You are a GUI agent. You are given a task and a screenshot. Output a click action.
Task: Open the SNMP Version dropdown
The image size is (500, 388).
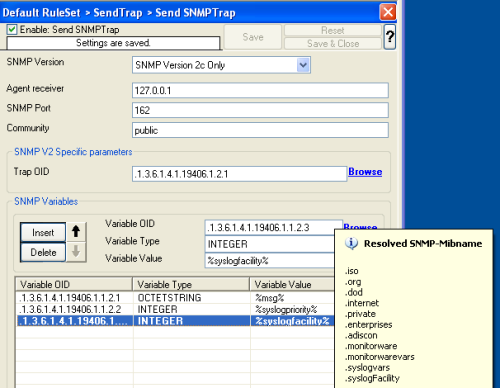click(303, 65)
